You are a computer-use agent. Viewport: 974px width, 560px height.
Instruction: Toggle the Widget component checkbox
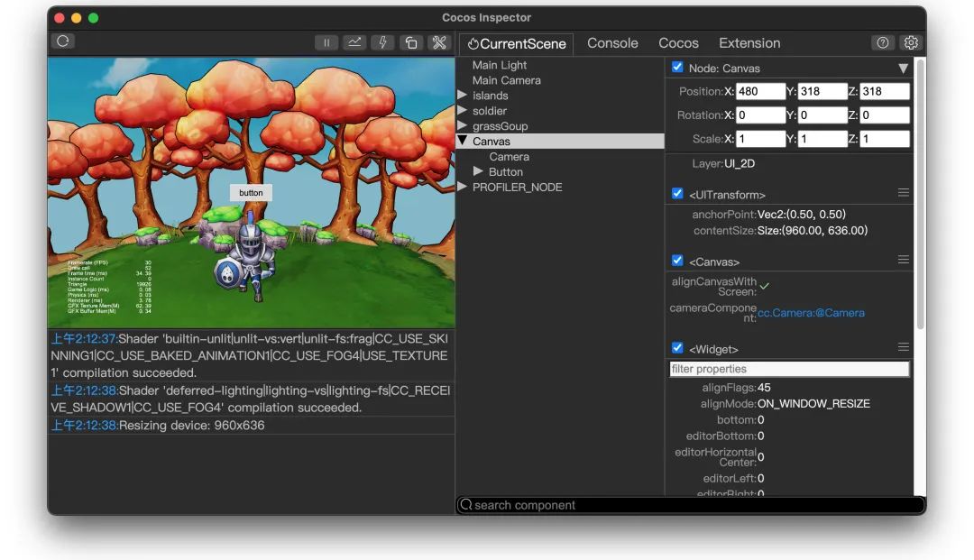(x=677, y=348)
